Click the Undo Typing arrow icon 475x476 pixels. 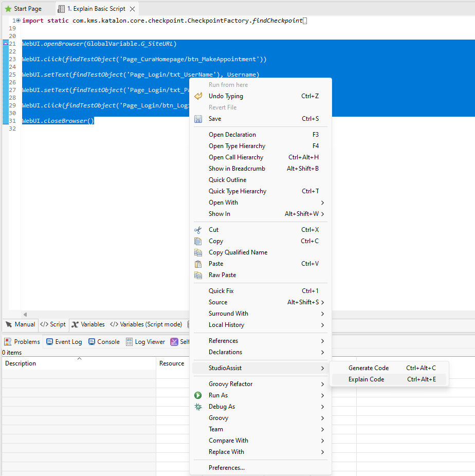[198, 96]
